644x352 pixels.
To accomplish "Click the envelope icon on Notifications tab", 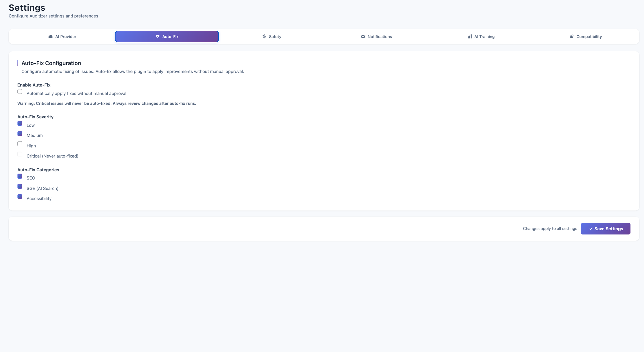I will 363,37.
